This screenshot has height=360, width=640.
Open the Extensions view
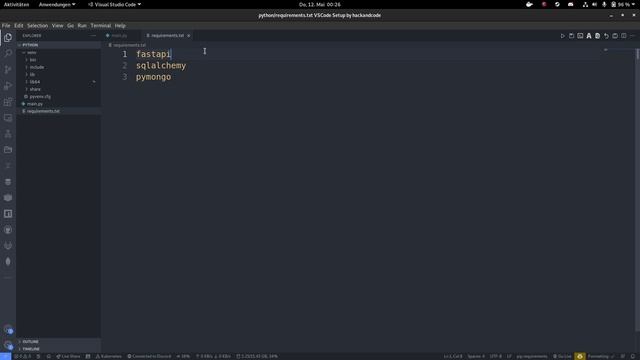coord(8,102)
